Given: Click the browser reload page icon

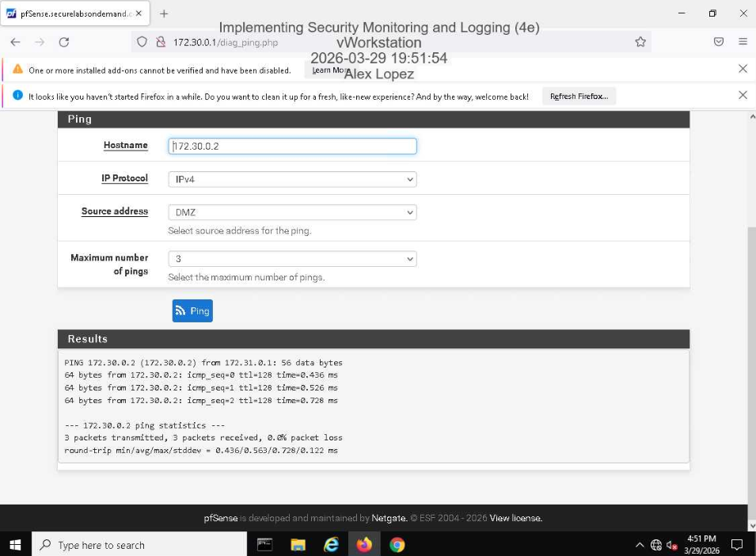Looking at the screenshot, I should [64, 42].
